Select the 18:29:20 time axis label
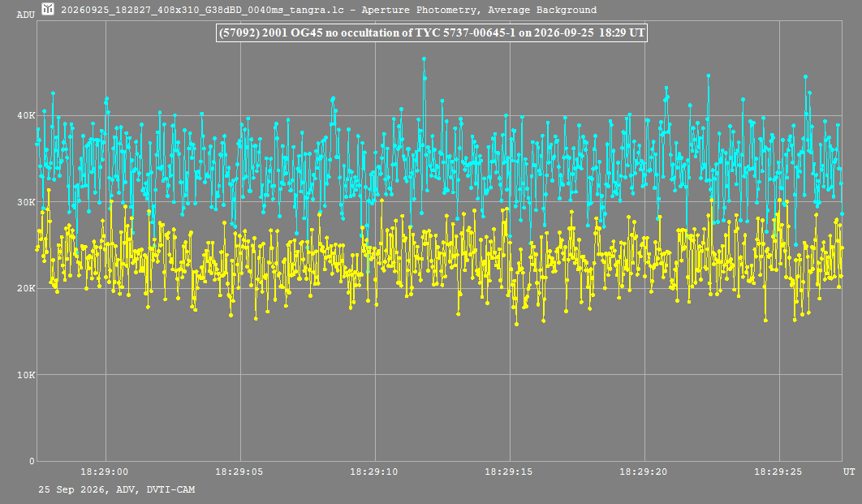Image resolution: width=862 pixels, height=504 pixels. (x=643, y=472)
